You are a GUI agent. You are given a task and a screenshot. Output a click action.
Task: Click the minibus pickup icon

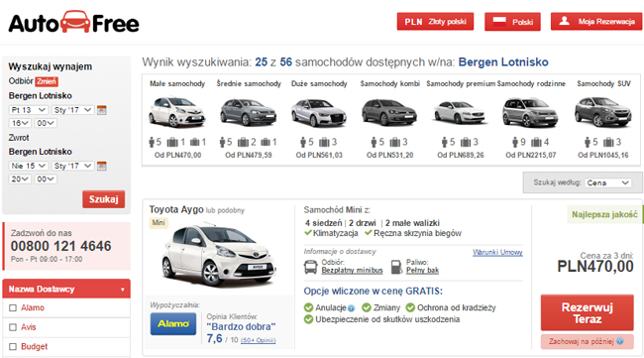pyautogui.click(x=310, y=267)
